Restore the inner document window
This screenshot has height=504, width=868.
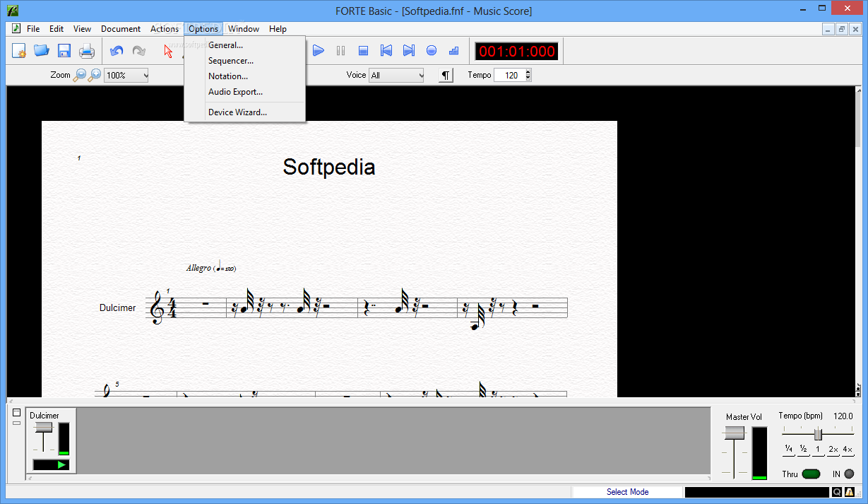click(842, 29)
